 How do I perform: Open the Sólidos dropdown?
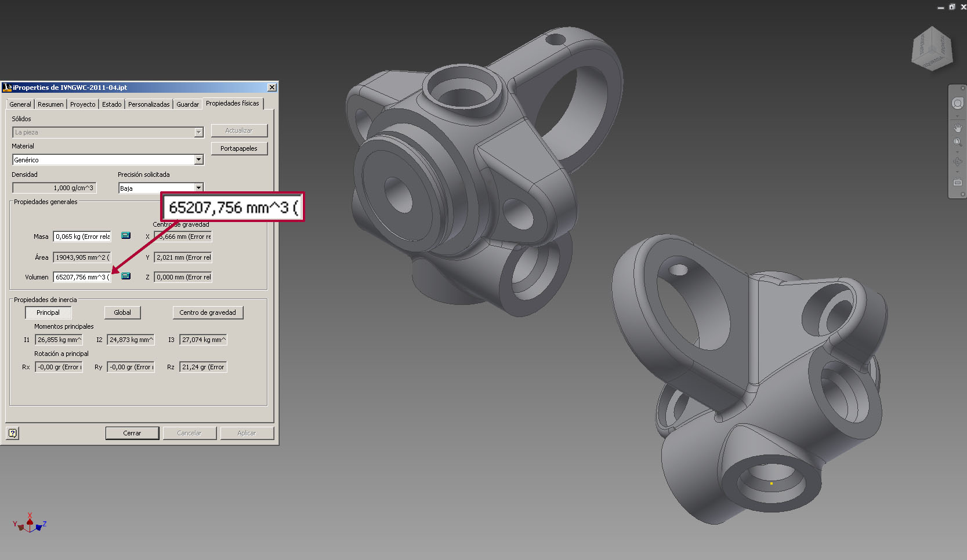click(108, 132)
